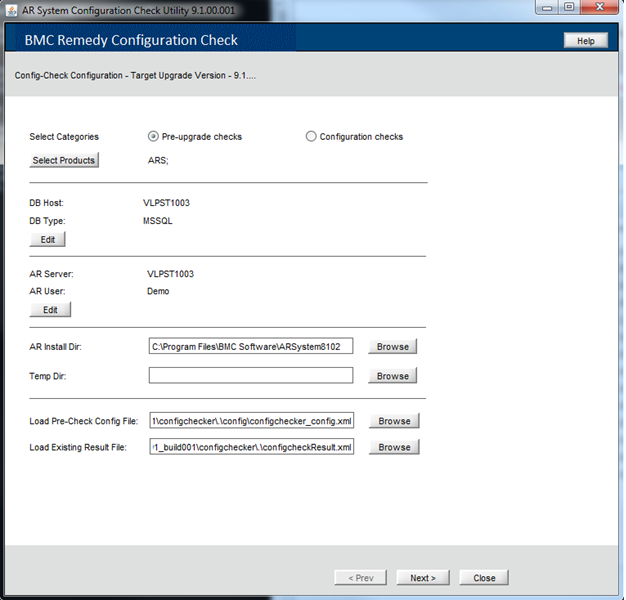Screen dimensions: 626x600
Task: Browse for Pre-Check Config File
Action: 394,421
